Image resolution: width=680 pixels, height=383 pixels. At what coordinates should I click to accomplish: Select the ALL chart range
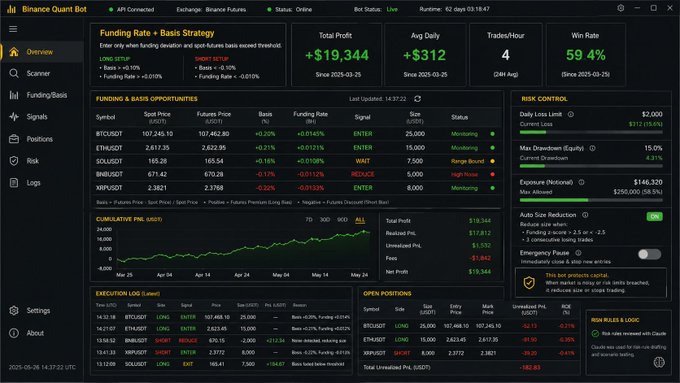(360, 220)
